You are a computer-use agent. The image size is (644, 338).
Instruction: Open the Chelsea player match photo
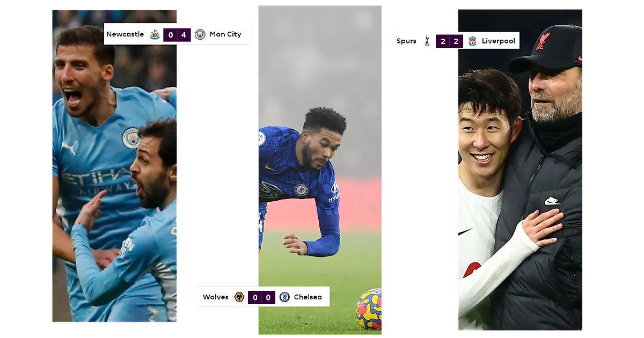(320, 170)
